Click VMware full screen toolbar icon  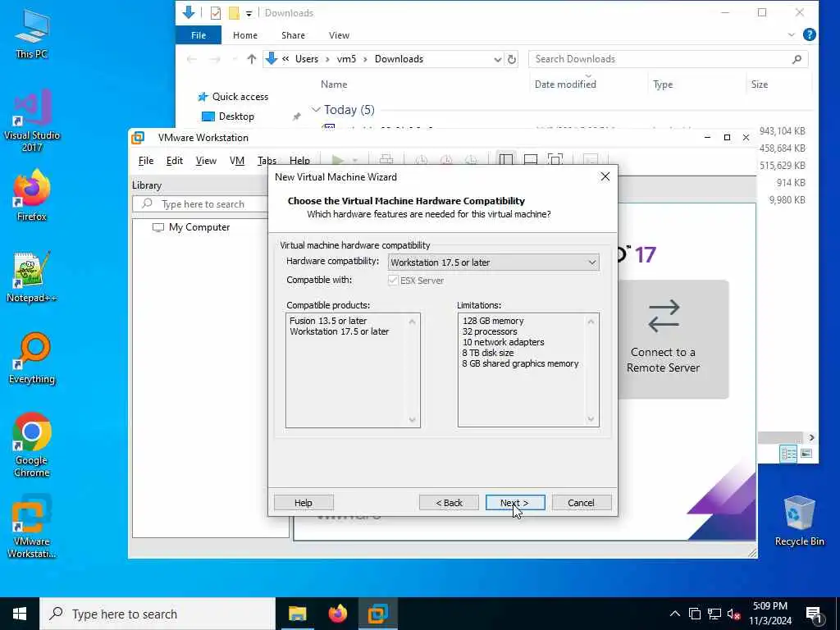pyautogui.click(x=555, y=160)
